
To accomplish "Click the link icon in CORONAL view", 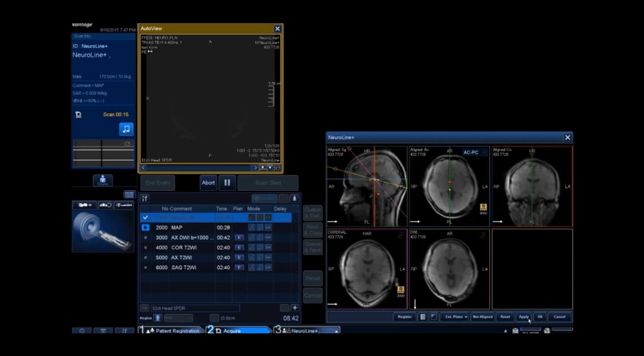I will coord(401,236).
